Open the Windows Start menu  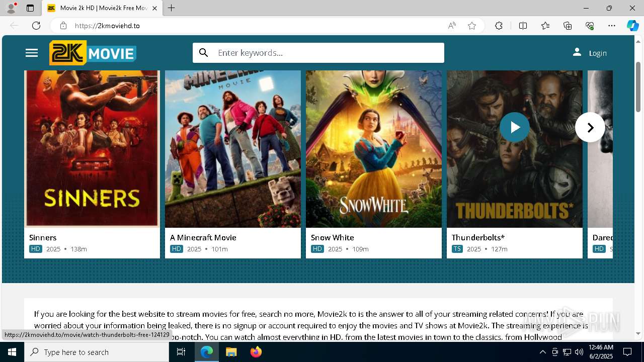(12, 352)
